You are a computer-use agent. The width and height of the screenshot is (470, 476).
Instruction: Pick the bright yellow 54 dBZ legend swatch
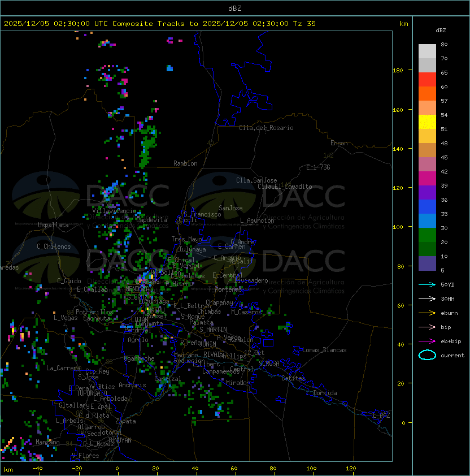click(x=427, y=122)
